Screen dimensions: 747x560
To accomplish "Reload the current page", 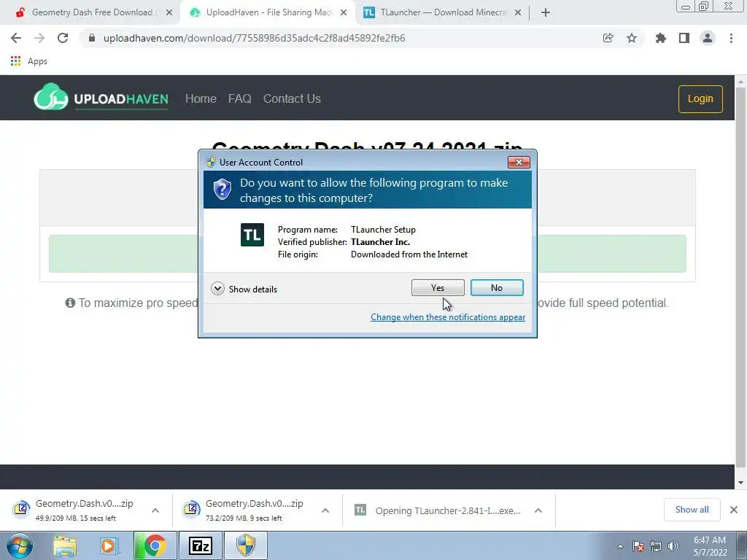I will 63,38.
